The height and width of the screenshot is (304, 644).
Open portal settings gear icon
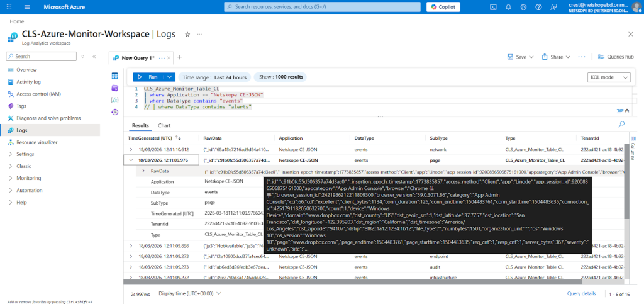(523, 7)
